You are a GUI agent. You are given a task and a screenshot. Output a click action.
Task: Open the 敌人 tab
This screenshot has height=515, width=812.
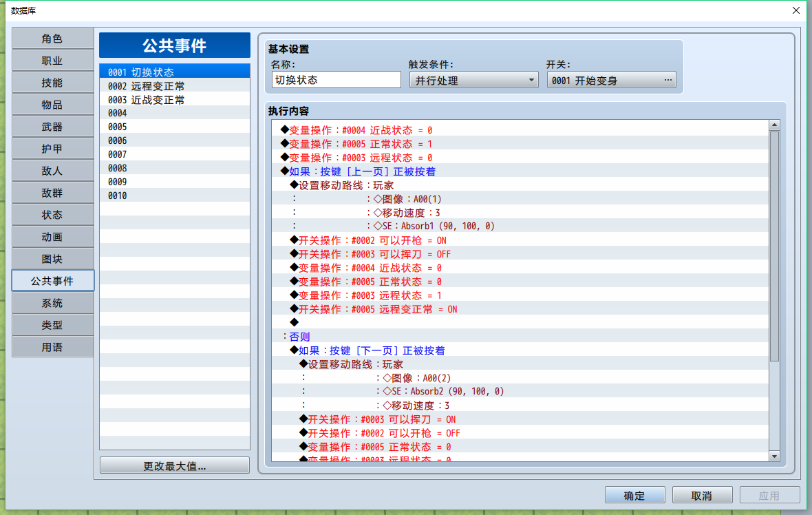(53, 171)
